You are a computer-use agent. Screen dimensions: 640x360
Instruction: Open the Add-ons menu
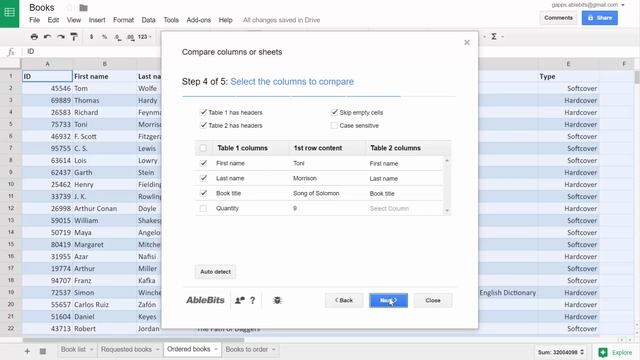198,20
